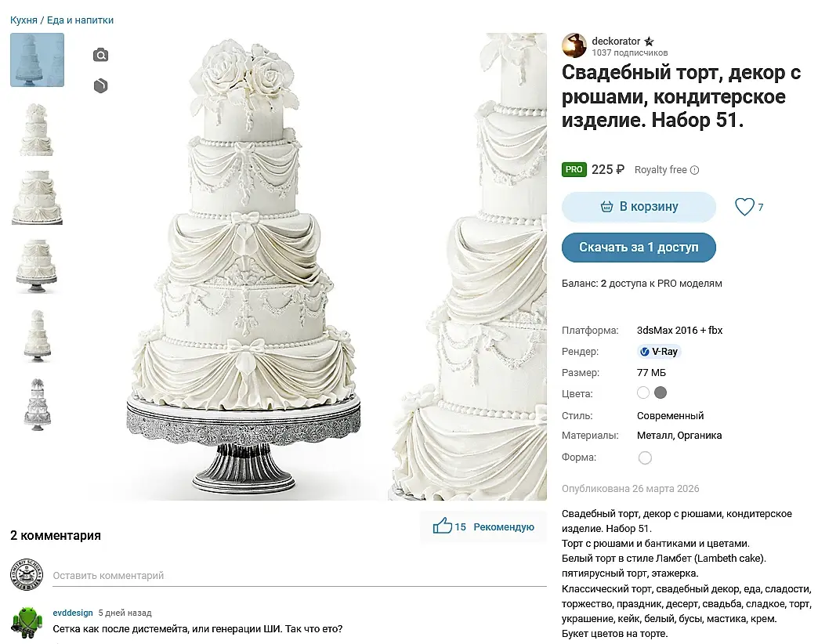Go to Кухня breadcrumb category

click(24, 20)
